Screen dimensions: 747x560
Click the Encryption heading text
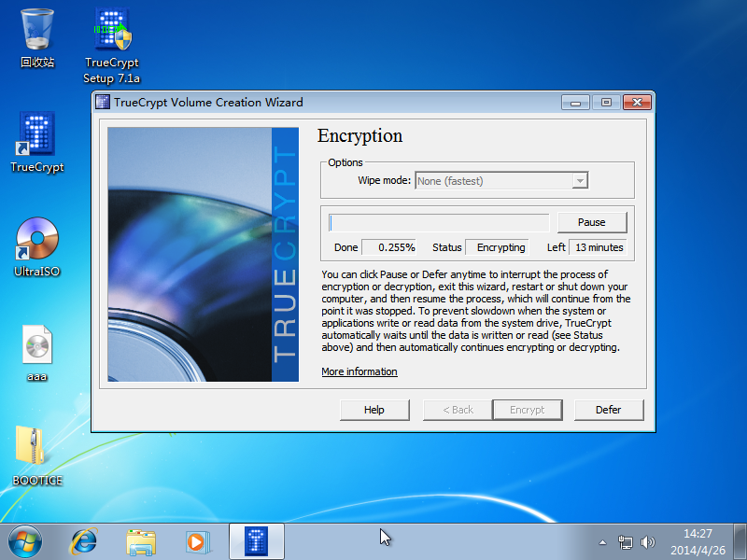(359, 135)
